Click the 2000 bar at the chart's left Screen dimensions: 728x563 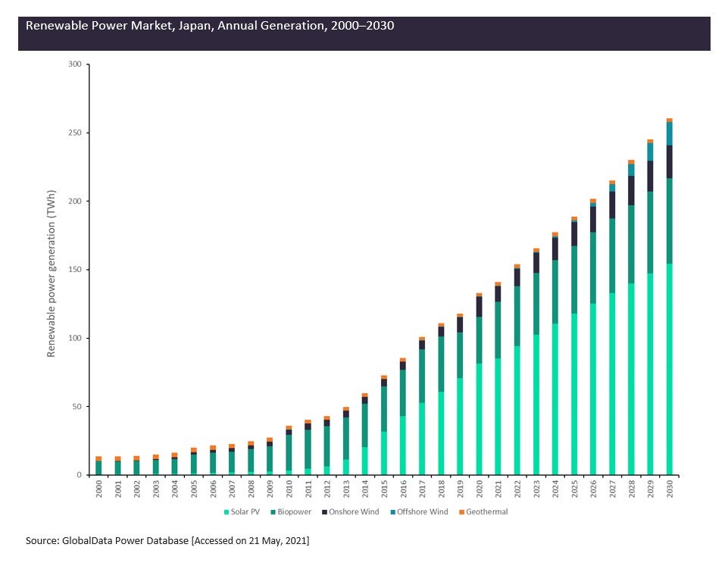click(98, 467)
